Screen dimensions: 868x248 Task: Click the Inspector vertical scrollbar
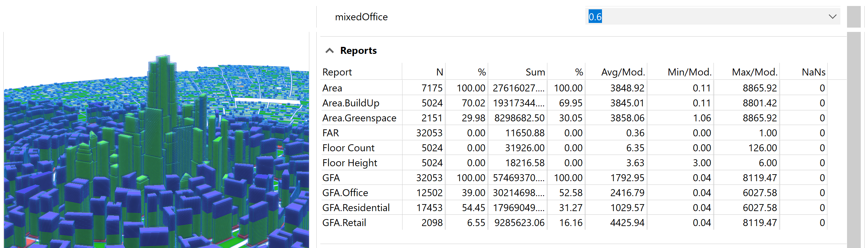pyautogui.click(x=853, y=140)
